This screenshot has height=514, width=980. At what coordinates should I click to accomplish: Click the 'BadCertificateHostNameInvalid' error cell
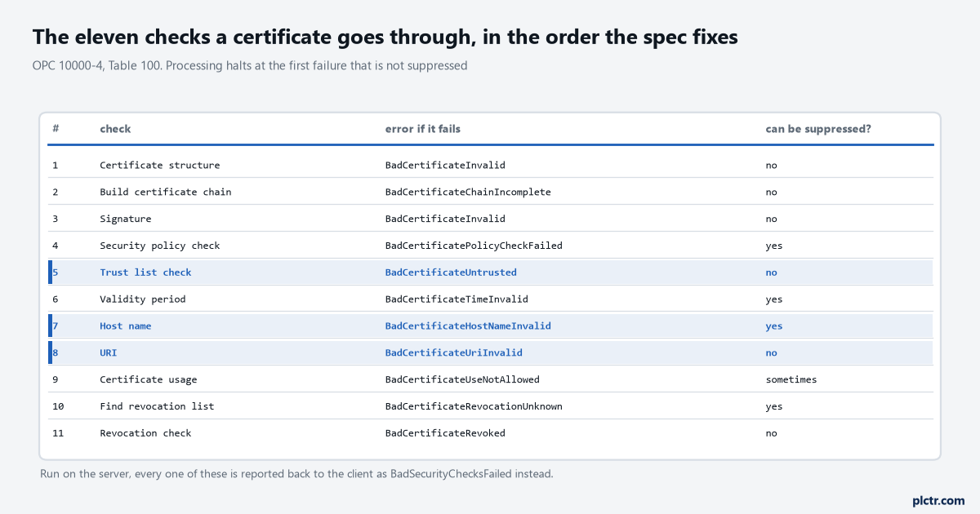click(468, 326)
